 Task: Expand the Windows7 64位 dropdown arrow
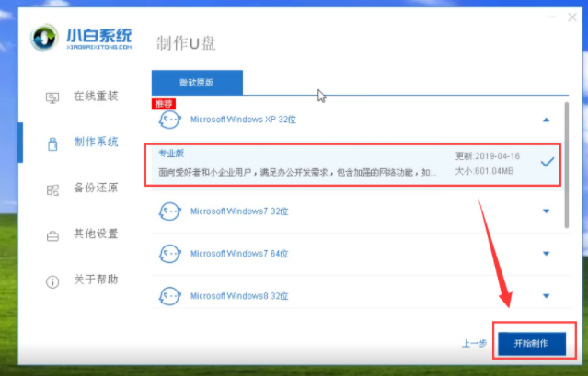pos(546,254)
